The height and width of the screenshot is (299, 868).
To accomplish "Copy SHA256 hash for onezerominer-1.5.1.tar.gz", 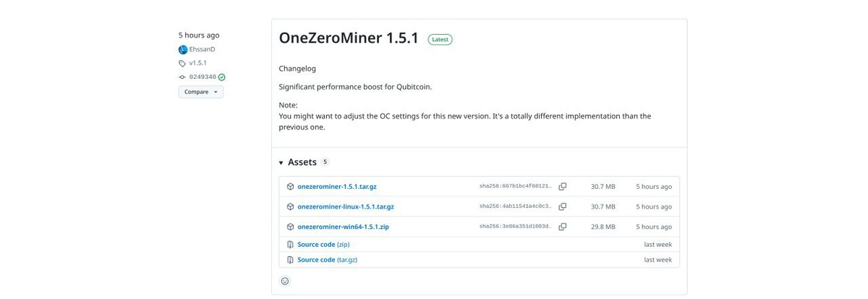I will coord(562,187).
